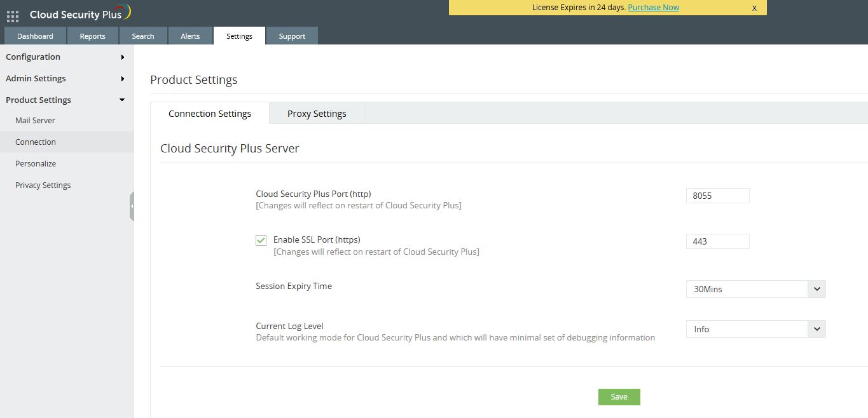Open Mail Server settings
The width and height of the screenshot is (868, 418).
pyautogui.click(x=67, y=121)
